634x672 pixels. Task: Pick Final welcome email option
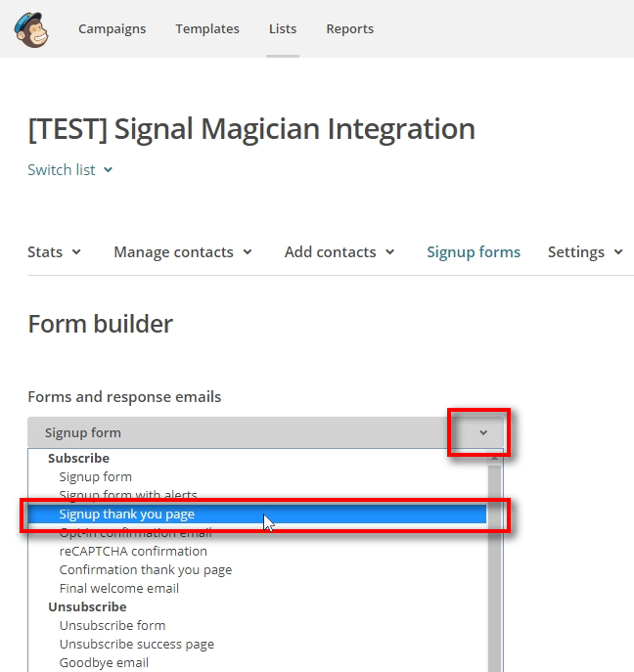[x=119, y=589]
